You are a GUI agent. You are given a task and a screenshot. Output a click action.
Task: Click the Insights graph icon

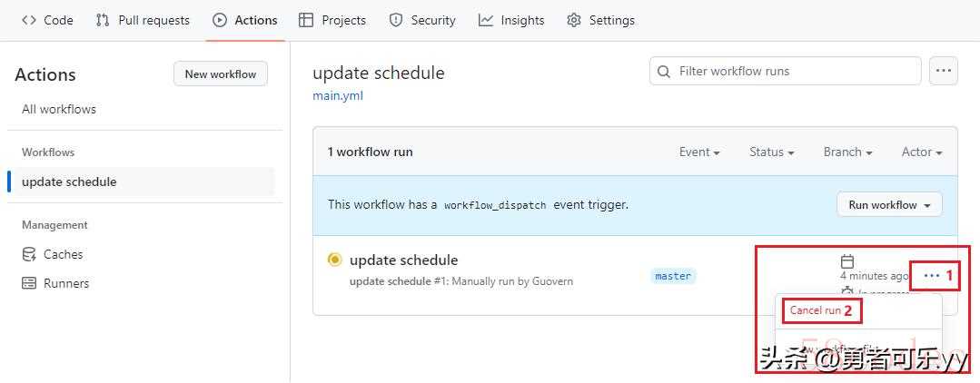pyautogui.click(x=486, y=20)
